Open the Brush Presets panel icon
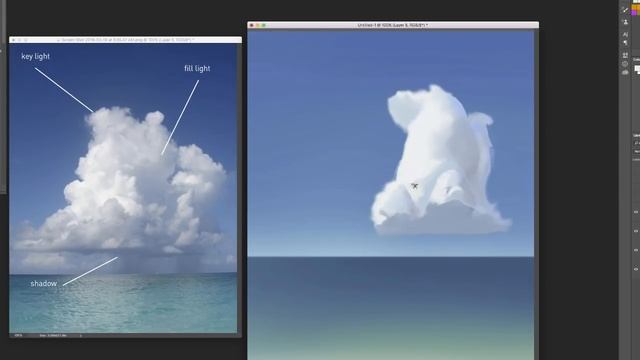This screenshot has height=360, width=640. tap(625, 10)
